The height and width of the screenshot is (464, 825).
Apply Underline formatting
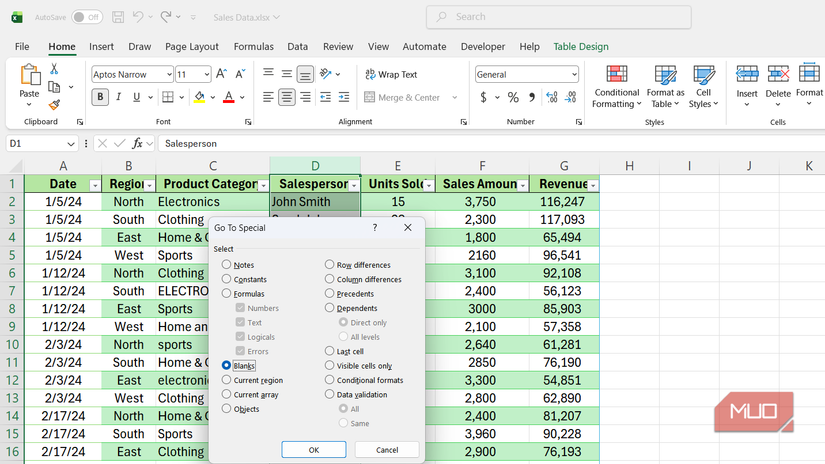(136, 97)
